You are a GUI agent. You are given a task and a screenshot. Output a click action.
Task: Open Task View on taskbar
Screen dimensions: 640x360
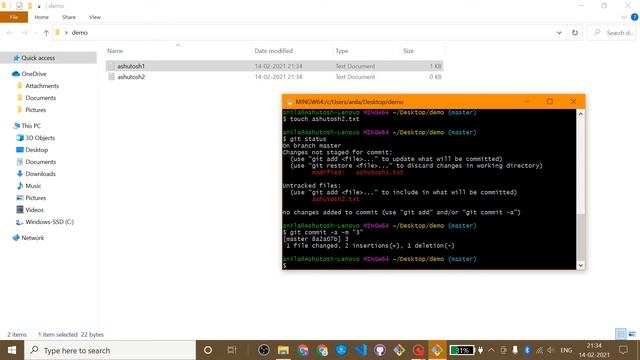[x=232, y=350]
